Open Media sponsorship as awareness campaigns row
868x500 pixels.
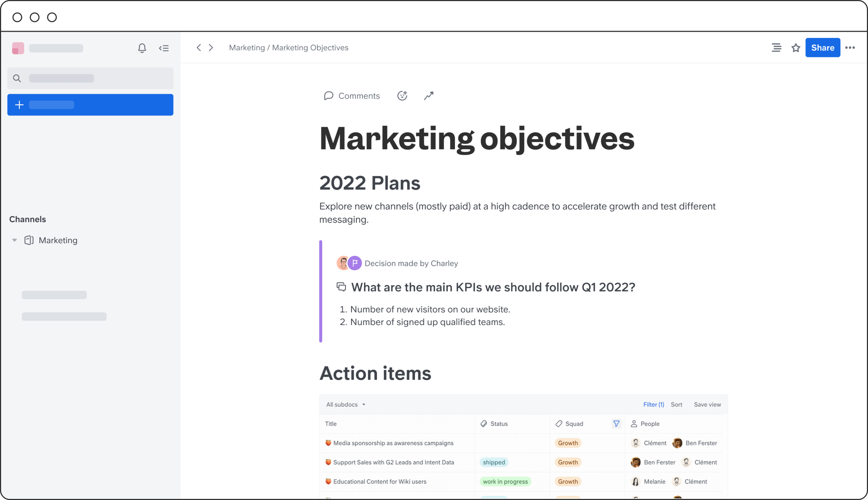point(393,443)
